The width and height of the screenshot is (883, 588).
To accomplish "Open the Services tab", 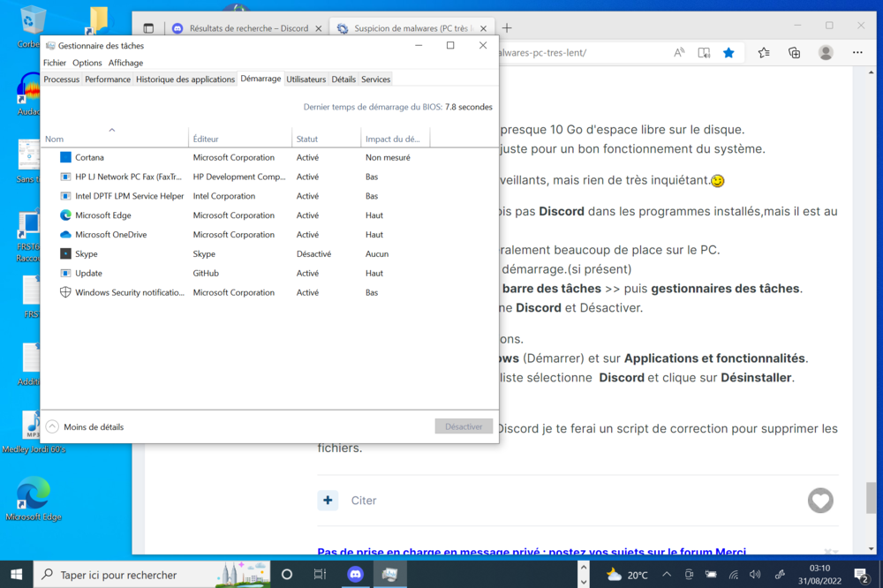I will click(375, 79).
